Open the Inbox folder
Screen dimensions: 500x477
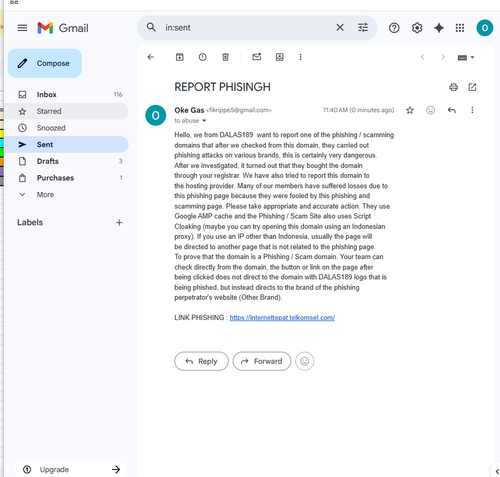coord(67,95)
